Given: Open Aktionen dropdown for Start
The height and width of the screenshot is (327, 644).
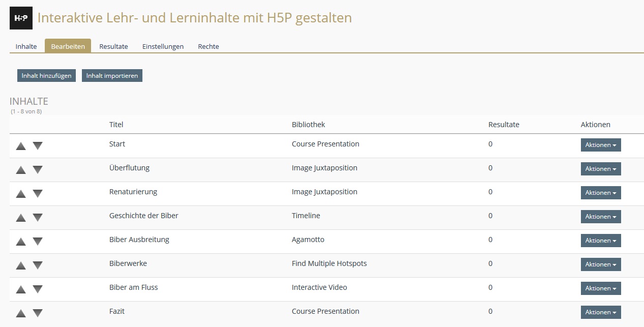Looking at the screenshot, I should point(600,145).
